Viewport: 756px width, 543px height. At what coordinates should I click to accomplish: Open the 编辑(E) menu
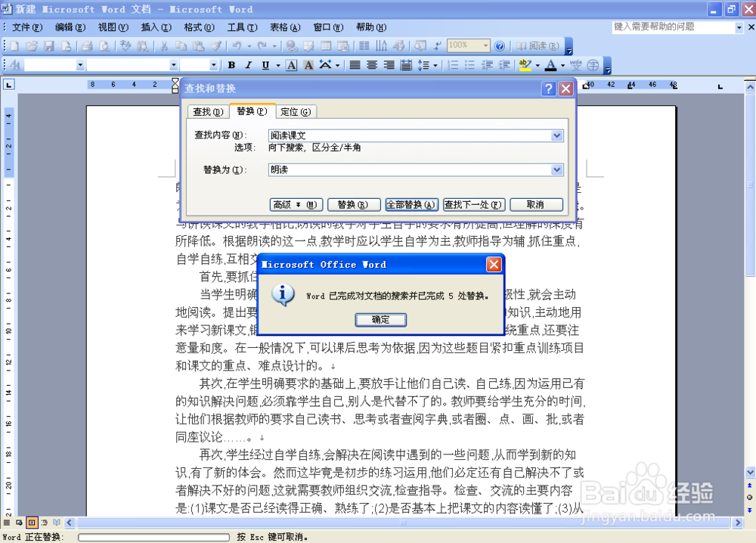[70, 27]
